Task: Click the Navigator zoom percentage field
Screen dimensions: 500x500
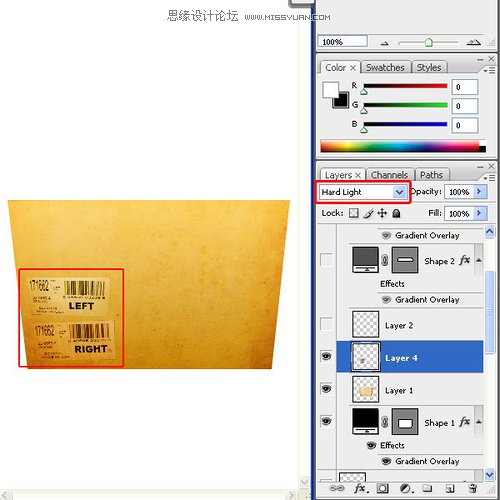Action: (342, 42)
